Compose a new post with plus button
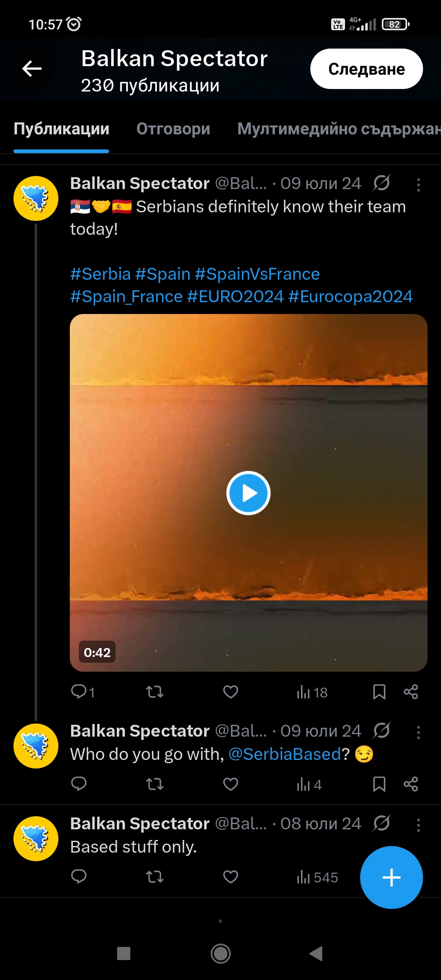This screenshot has height=980, width=441. [x=391, y=878]
